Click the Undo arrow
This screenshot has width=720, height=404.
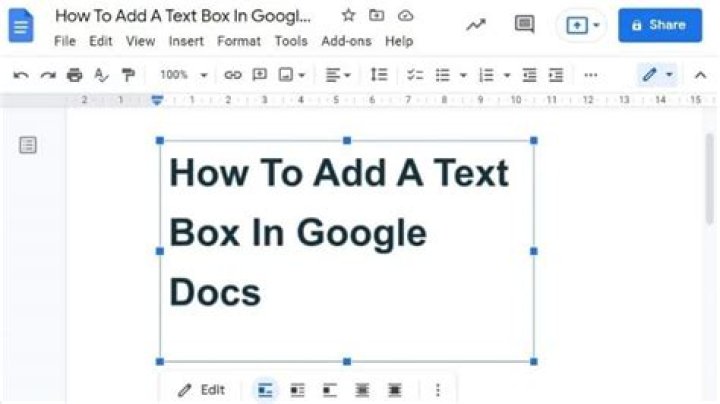[x=21, y=75]
